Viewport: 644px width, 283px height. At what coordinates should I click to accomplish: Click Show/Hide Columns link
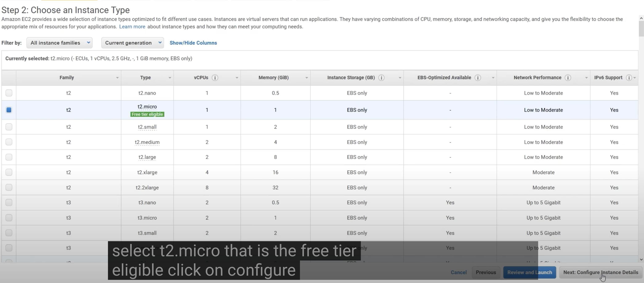[193, 43]
